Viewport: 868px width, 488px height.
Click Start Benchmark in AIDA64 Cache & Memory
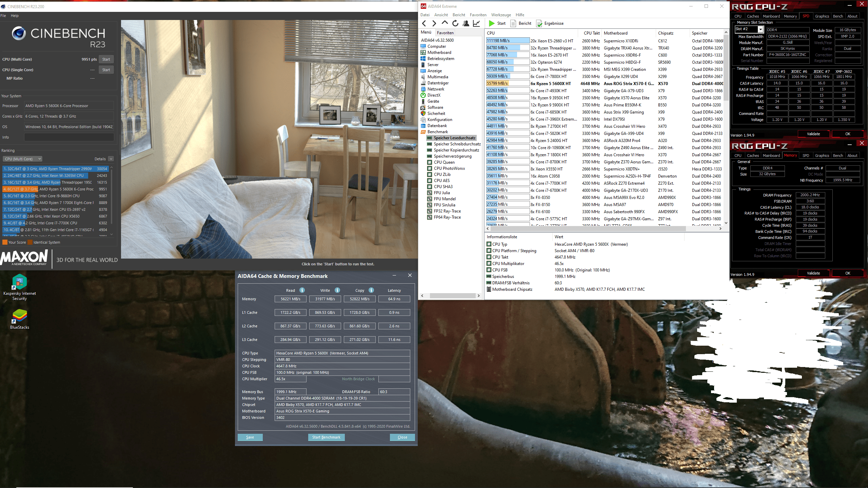click(326, 437)
